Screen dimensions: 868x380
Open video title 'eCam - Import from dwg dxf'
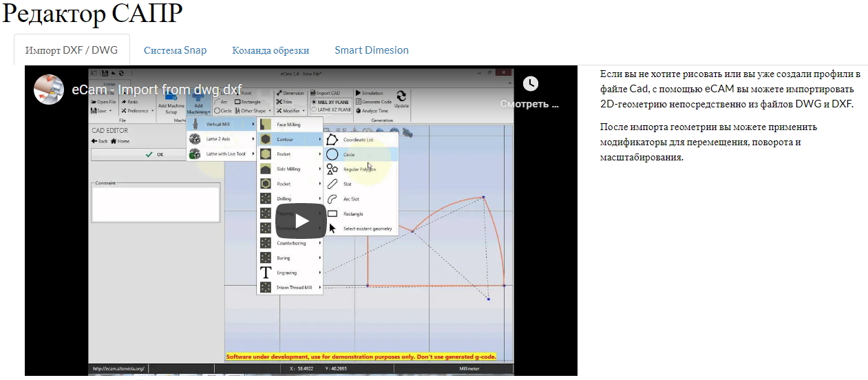[157, 89]
